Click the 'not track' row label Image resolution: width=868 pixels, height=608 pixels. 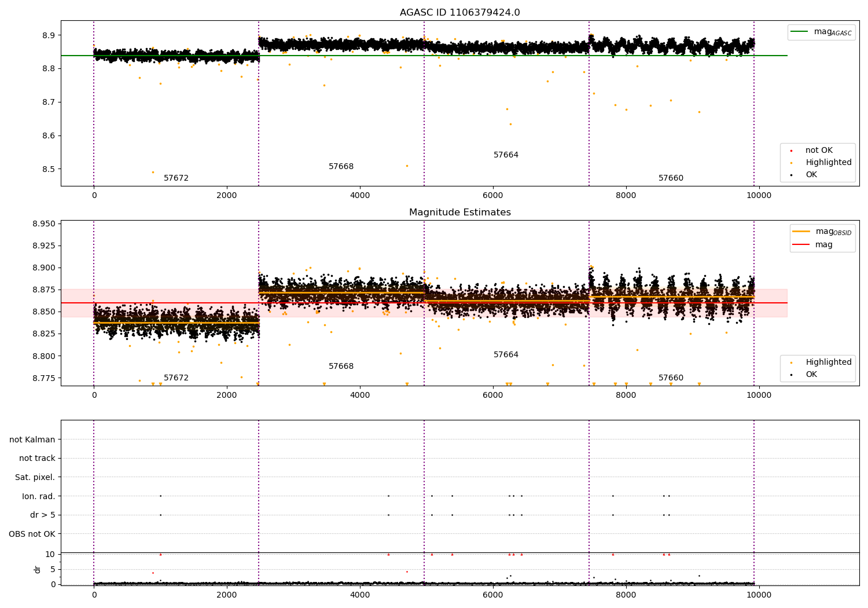point(37,458)
